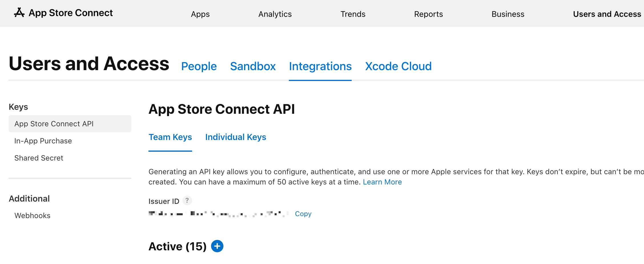
Task: Open Users and Access navigation item
Action: tap(606, 14)
